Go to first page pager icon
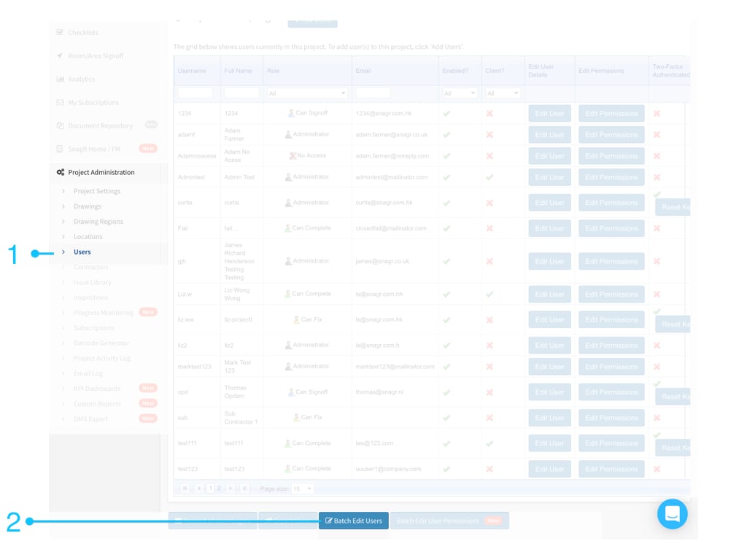Screen dimensions: 747x560 (x=185, y=488)
